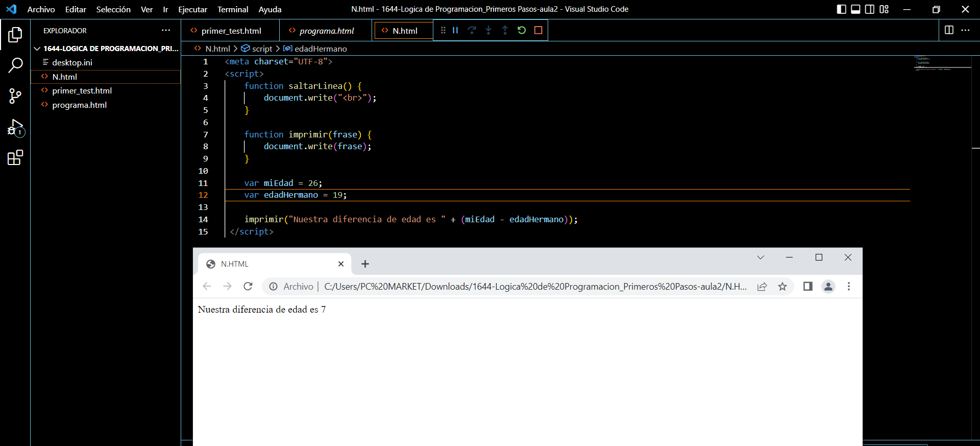Click the debug Step Over icon
Image resolution: width=980 pixels, height=446 pixels.
pos(472,30)
